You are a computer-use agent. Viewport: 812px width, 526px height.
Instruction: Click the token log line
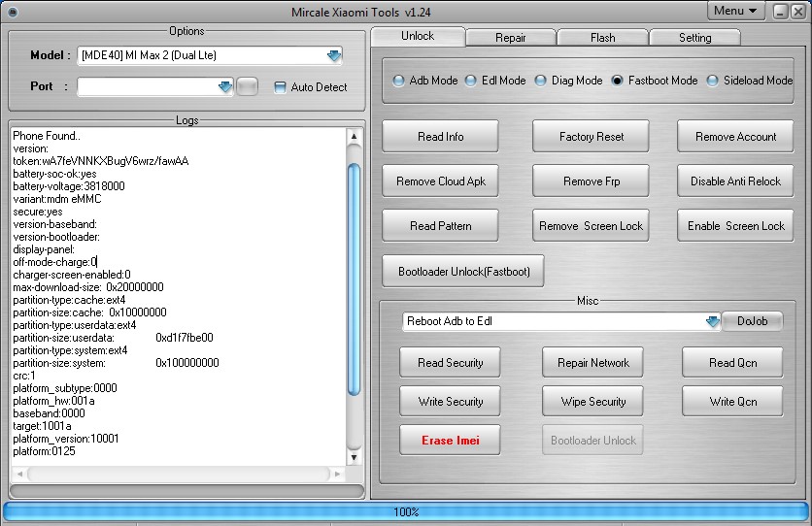pos(100,161)
